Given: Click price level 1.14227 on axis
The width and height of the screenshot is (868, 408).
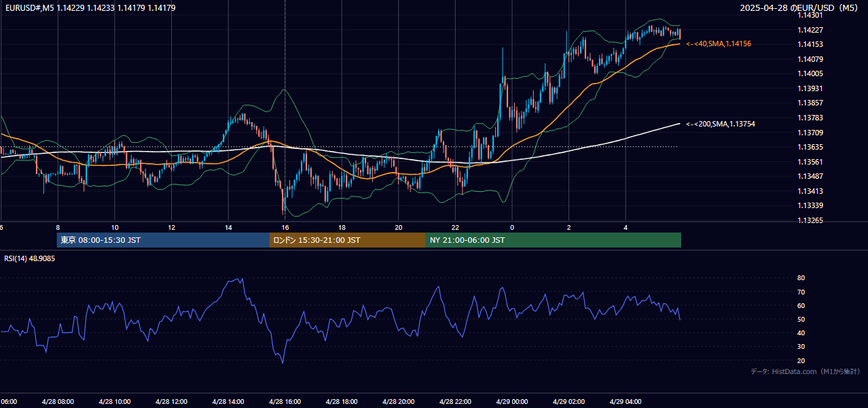Looking at the screenshot, I should (x=810, y=30).
